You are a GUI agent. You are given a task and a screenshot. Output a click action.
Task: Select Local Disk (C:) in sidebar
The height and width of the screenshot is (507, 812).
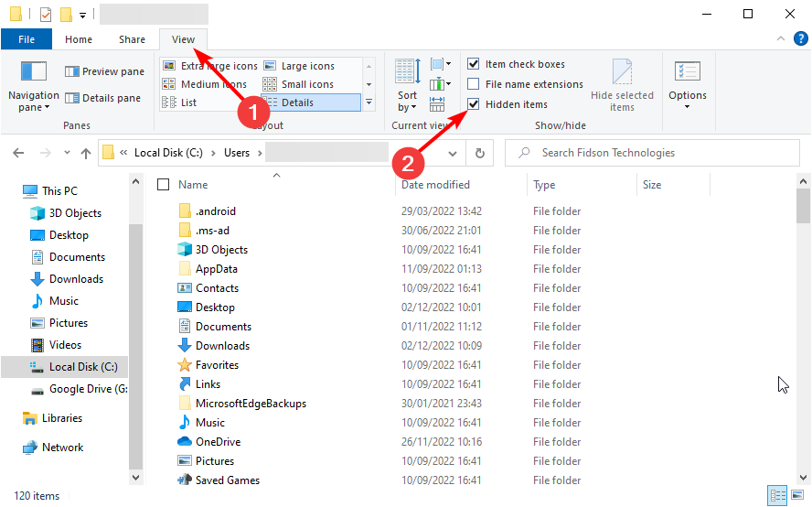(x=65, y=367)
